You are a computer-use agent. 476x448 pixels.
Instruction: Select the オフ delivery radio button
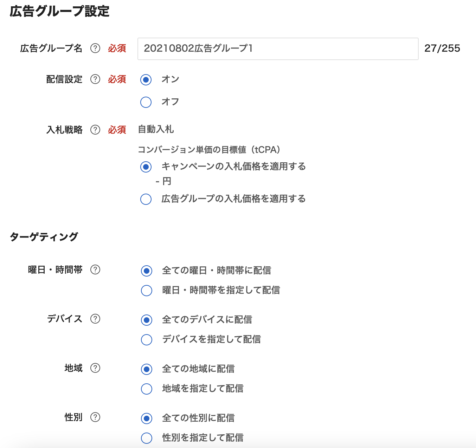point(146,102)
